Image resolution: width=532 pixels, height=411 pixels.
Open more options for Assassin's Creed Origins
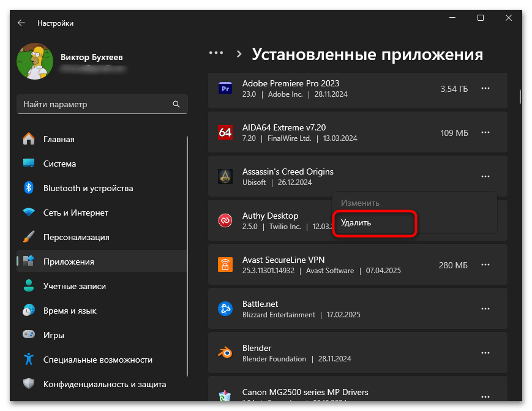(x=485, y=176)
